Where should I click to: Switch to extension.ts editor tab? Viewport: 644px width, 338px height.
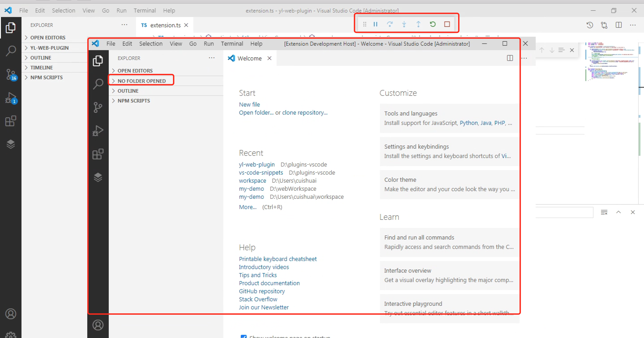[x=165, y=25]
